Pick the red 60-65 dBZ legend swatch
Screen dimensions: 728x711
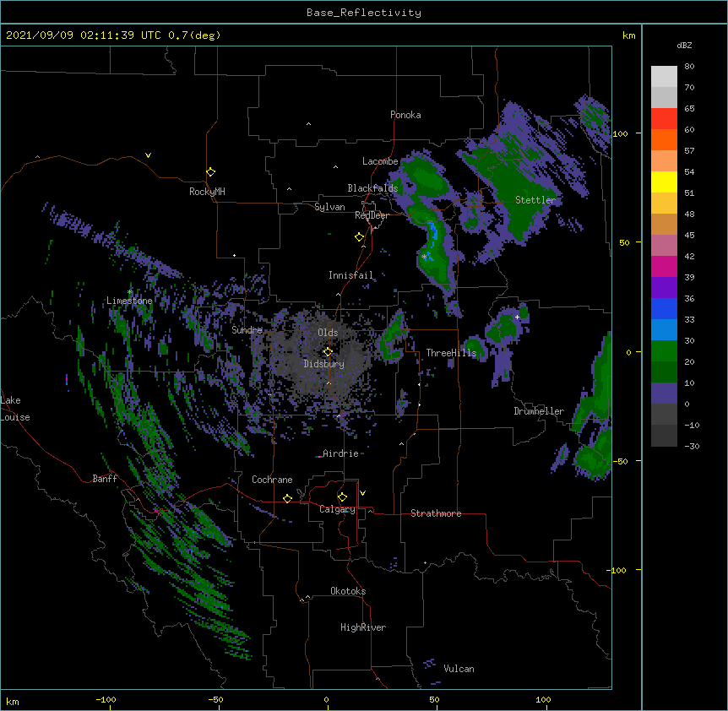(x=664, y=119)
